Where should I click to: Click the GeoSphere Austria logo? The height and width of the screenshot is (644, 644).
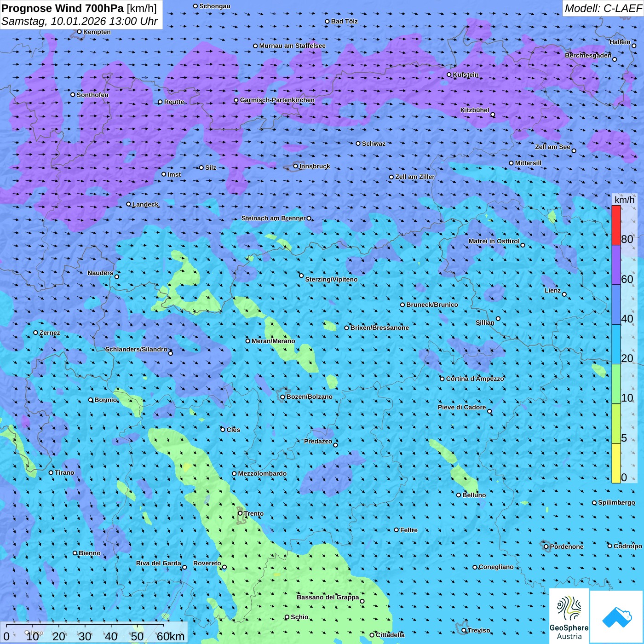pos(569,616)
